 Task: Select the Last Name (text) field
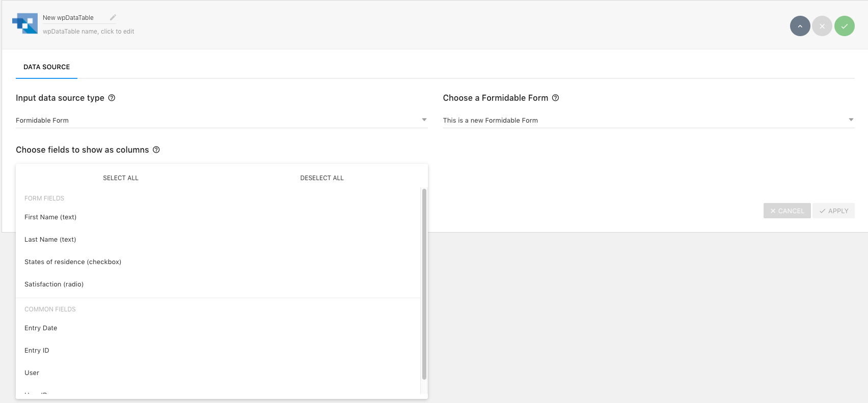coord(50,240)
